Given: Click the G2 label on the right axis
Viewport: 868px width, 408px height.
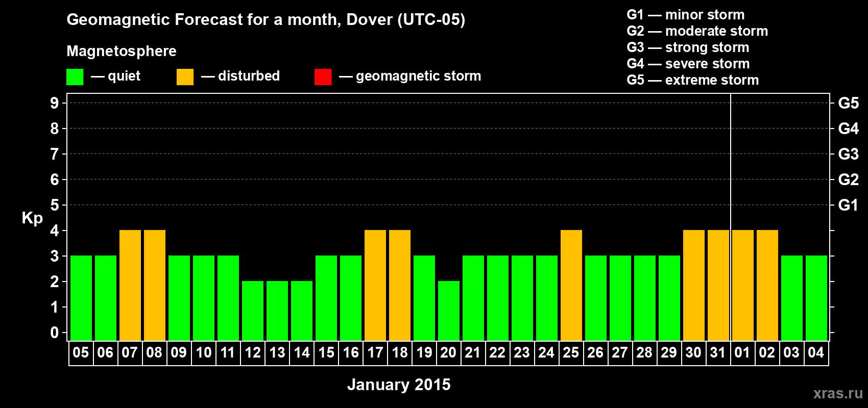Looking at the screenshot, I should click(849, 180).
